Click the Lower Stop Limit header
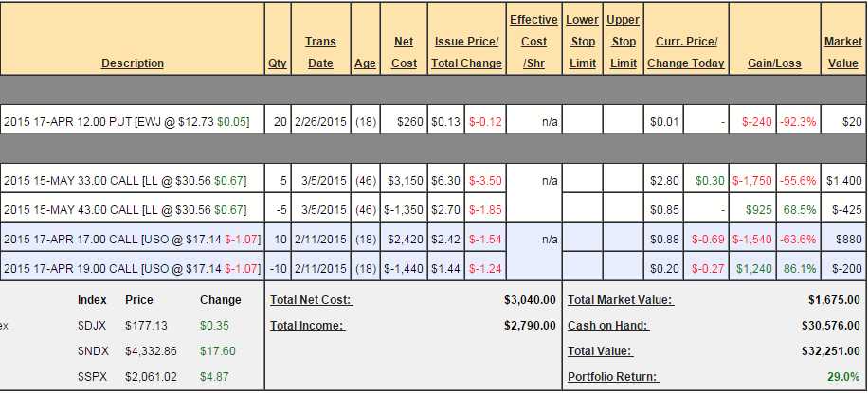Viewport: 868px width, 393px height. coord(581,42)
